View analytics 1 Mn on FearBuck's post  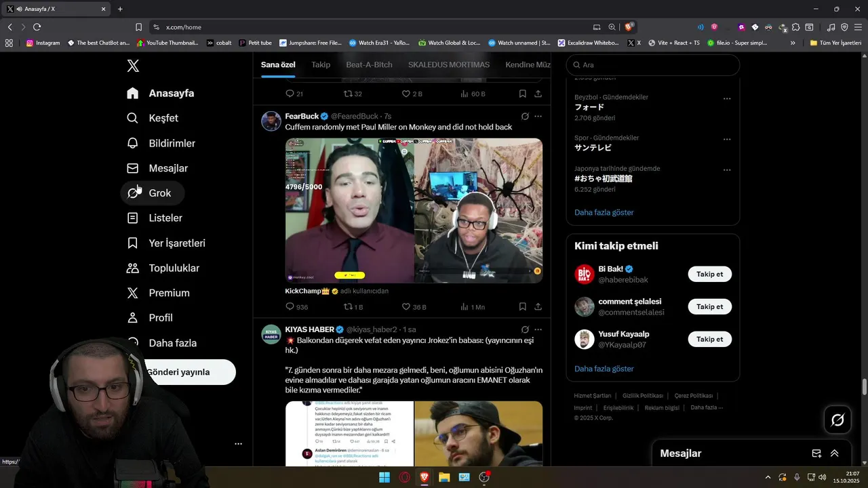(473, 307)
